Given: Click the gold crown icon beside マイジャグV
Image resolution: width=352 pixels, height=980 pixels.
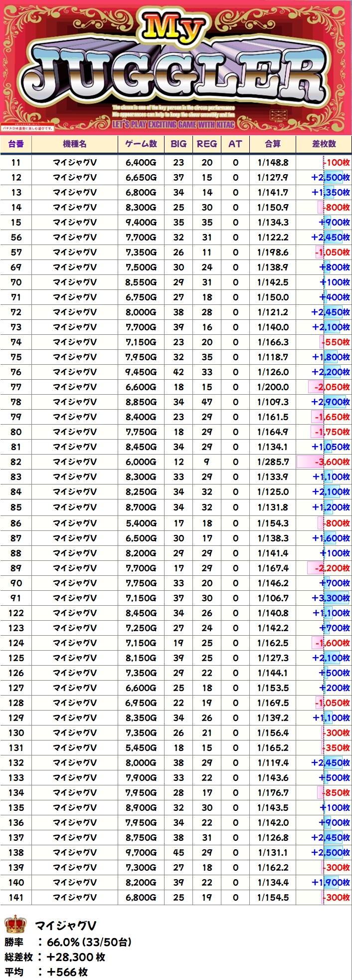Looking at the screenshot, I should click(15, 925).
